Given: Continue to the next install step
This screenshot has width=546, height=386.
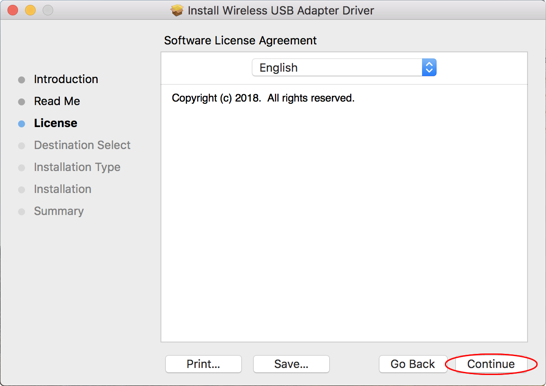Looking at the screenshot, I should [x=491, y=364].
